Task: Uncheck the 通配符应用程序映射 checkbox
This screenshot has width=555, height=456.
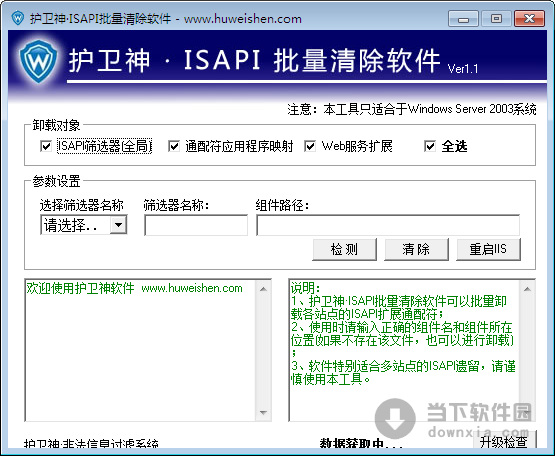Action: (173, 146)
